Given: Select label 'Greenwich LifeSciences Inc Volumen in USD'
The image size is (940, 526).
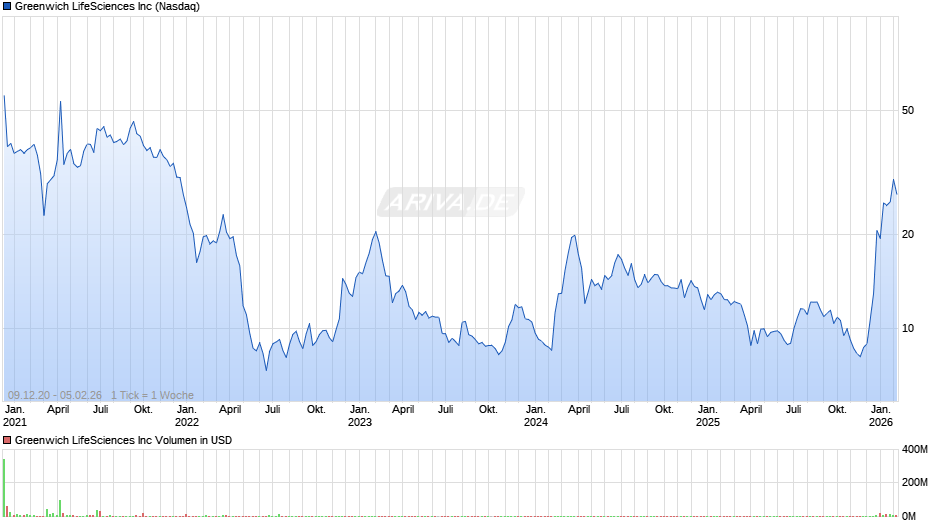Looking at the screenshot, I should pyautogui.click(x=123, y=440).
